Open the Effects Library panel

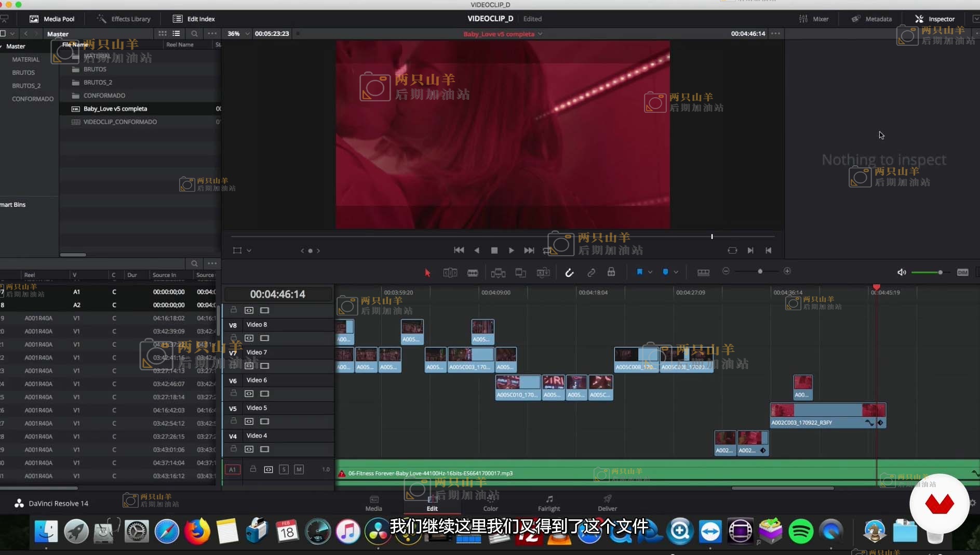(124, 19)
